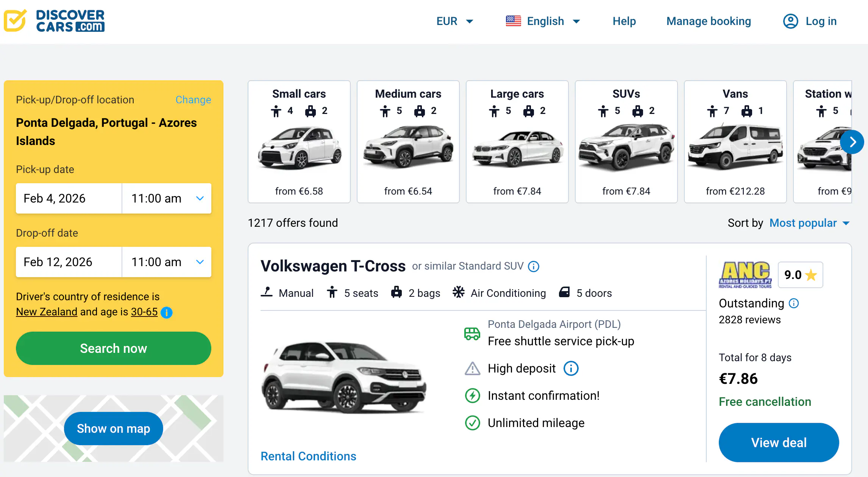
Task: Click the user profile icon beside Log in
Action: (x=790, y=21)
